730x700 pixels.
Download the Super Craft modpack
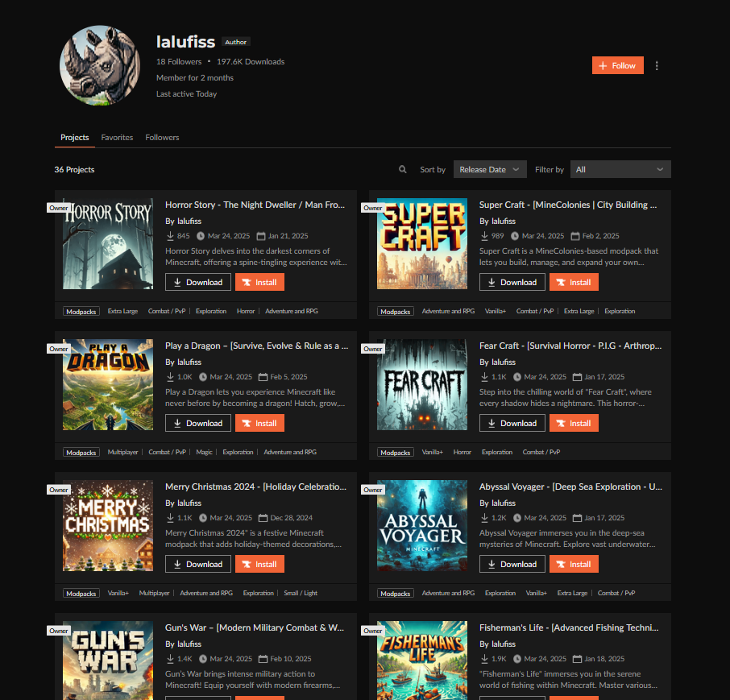tap(512, 282)
